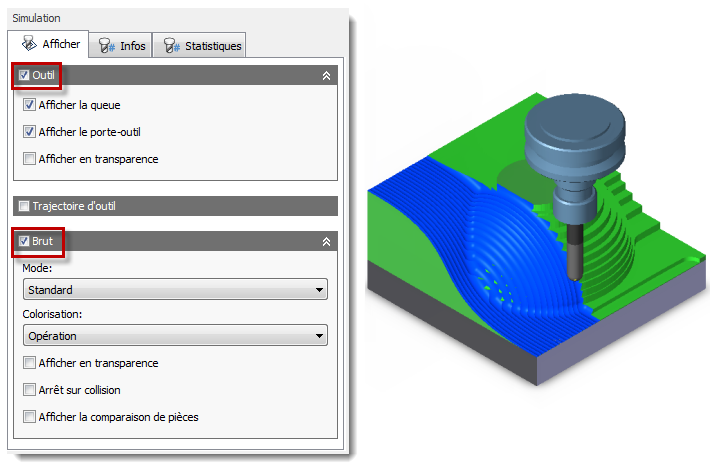710x466 pixels.
Task: Open the Statistiques tab
Action: pos(199,46)
